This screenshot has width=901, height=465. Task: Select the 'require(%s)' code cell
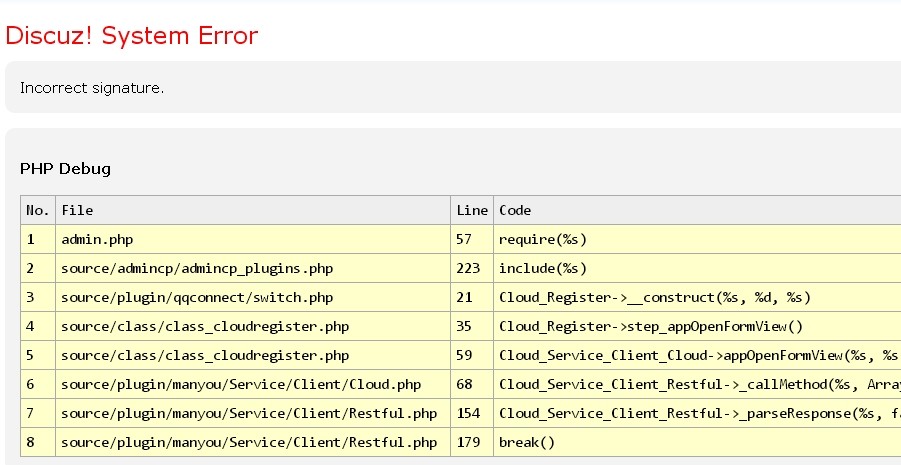(697, 240)
